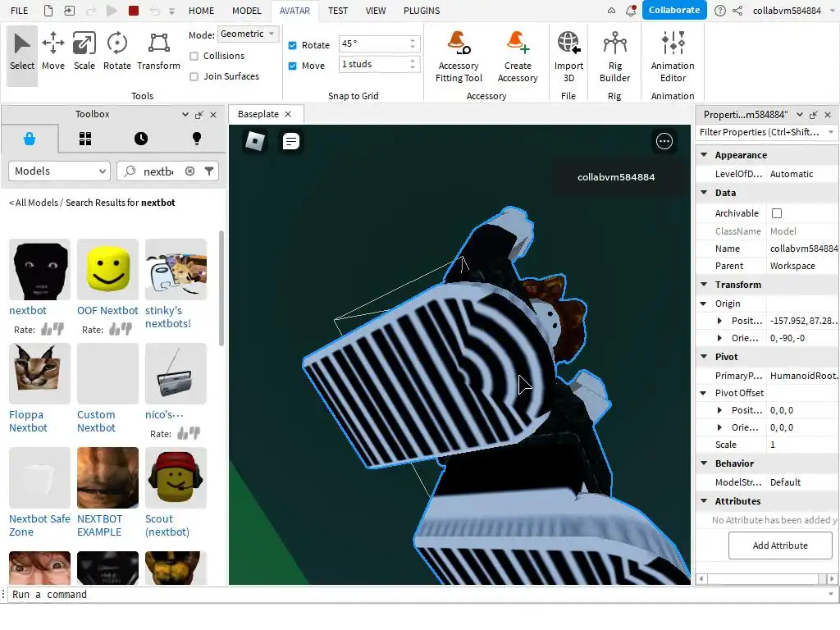The width and height of the screenshot is (840, 630).
Task: Click the Roblox logo in the viewport
Action: (254, 141)
